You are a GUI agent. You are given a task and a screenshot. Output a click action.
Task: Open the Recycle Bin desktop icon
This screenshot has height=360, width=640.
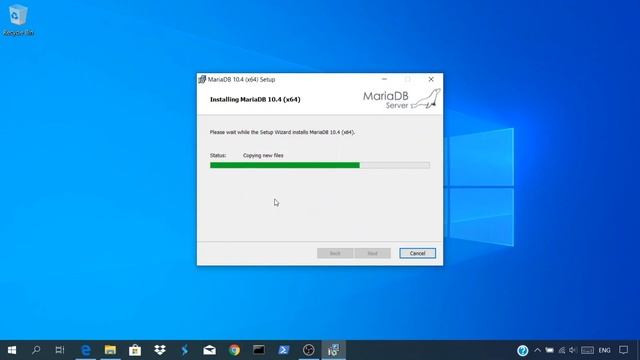click(x=18, y=20)
